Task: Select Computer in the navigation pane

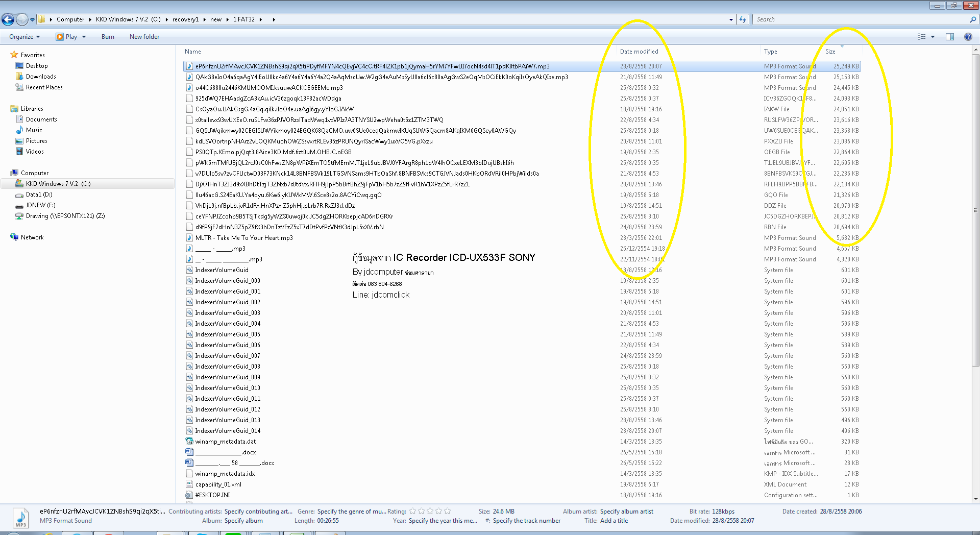Action: tap(35, 173)
